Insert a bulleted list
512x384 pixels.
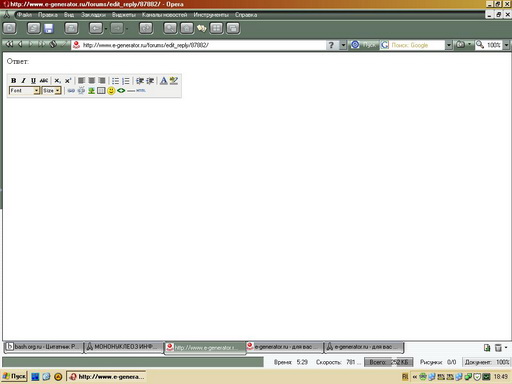tap(115, 81)
